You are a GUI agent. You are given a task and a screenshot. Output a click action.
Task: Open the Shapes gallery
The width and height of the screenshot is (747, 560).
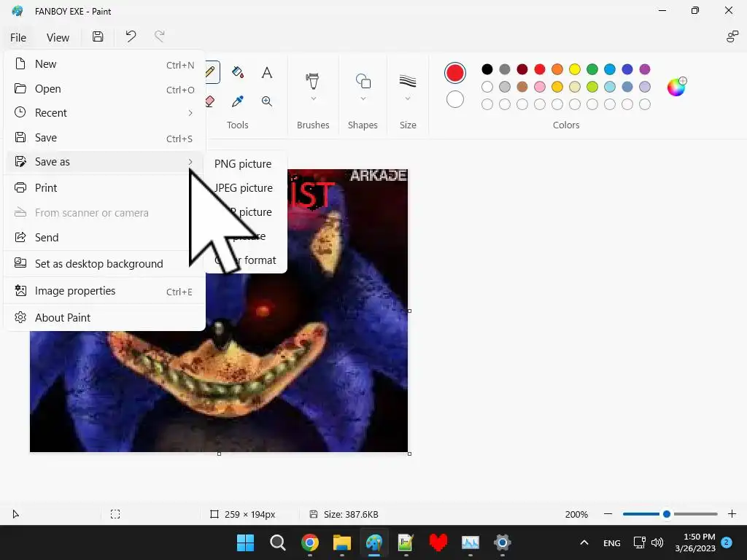(363, 81)
